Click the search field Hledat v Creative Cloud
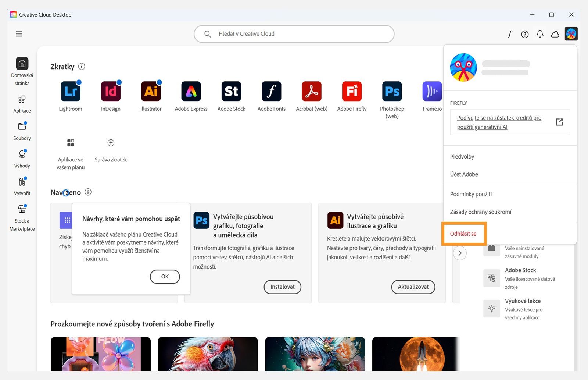Screen dimensions: 588x380 click(294, 34)
